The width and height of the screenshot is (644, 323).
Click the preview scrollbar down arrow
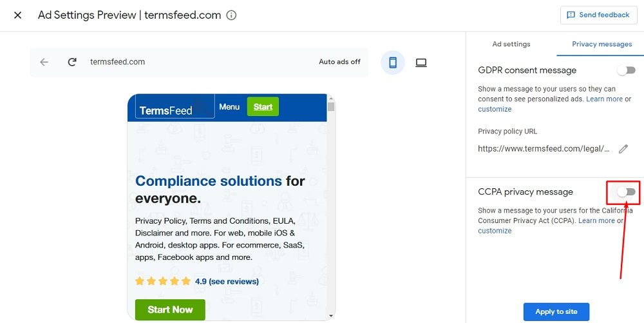(331, 316)
